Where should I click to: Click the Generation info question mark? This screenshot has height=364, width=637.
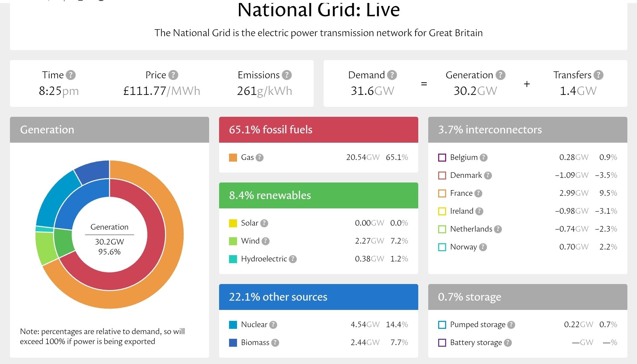click(x=500, y=75)
